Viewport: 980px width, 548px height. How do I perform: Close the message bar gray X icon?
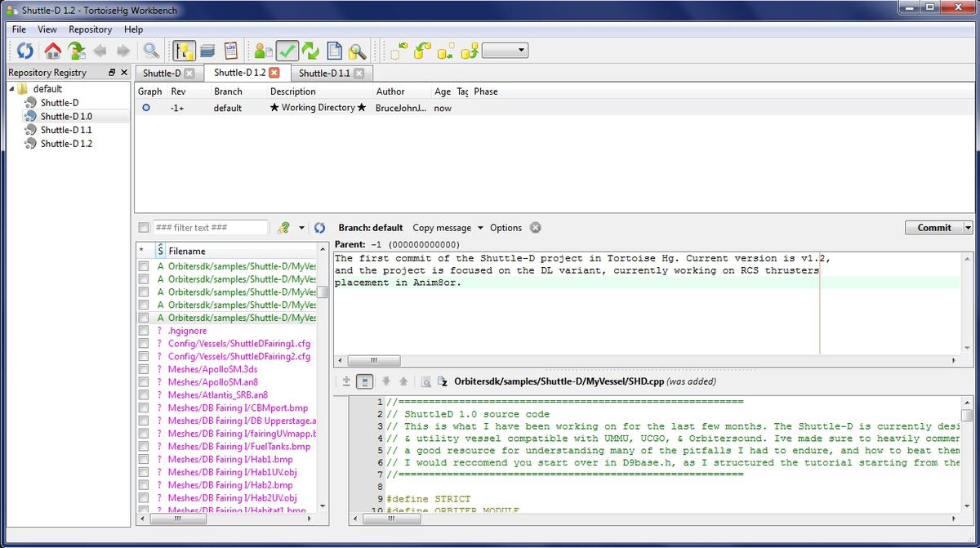[x=535, y=228]
